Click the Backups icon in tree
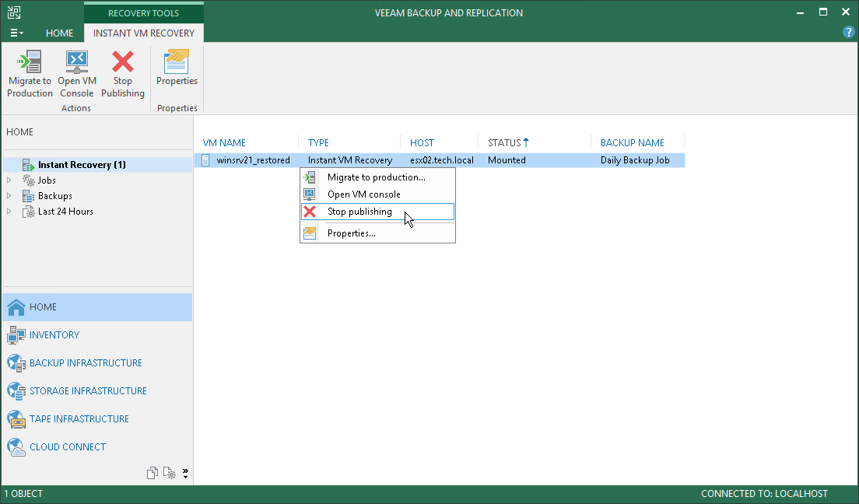This screenshot has width=859, height=504. [x=29, y=195]
